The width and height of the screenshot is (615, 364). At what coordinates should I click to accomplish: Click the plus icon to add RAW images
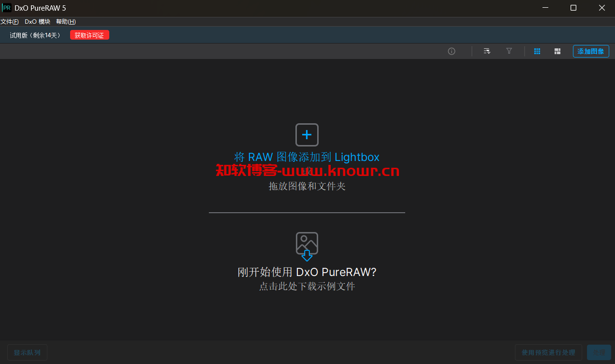[x=307, y=135]
